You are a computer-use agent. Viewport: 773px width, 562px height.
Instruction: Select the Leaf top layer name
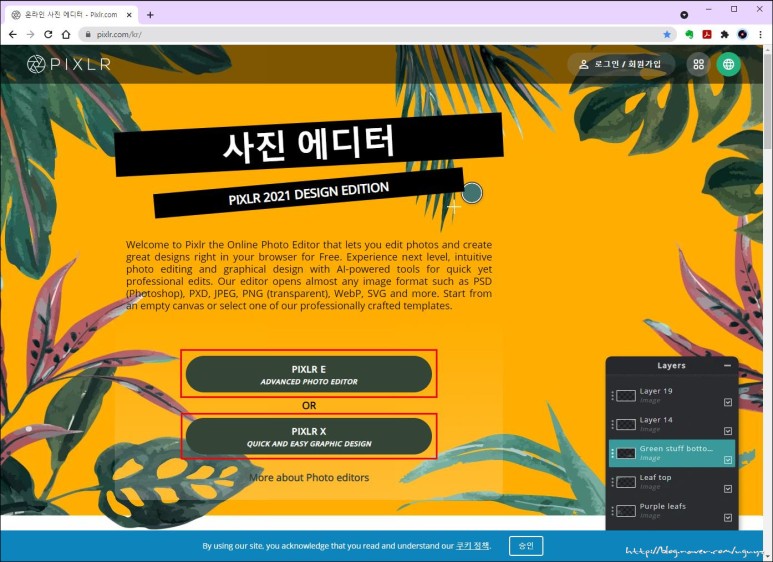pos(655,477)
